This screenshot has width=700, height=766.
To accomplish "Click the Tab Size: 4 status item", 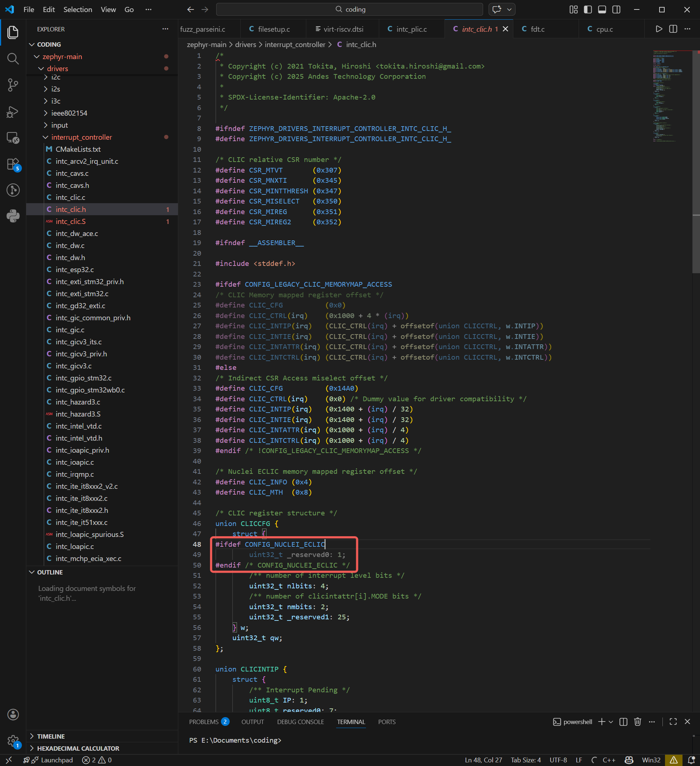I will click(x=526, y=760).
